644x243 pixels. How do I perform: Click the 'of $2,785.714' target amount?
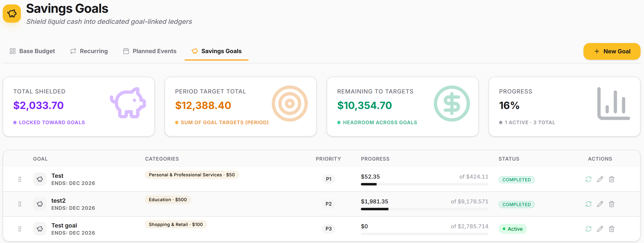(x=470, y=226)
